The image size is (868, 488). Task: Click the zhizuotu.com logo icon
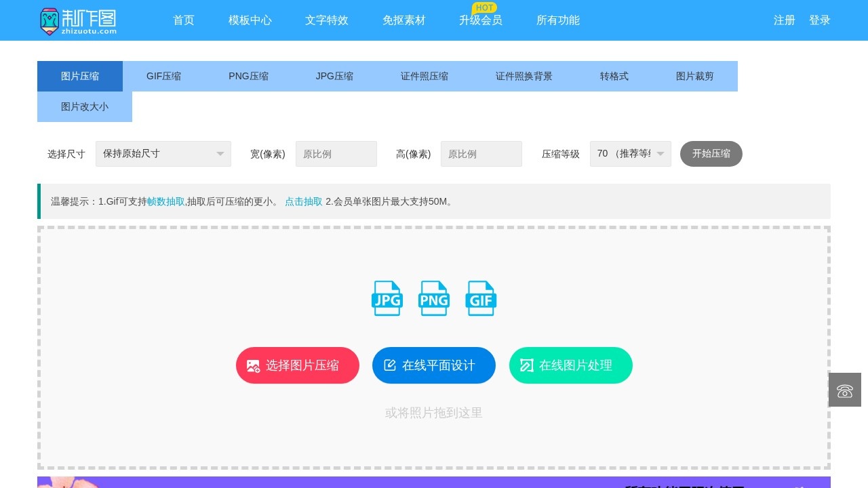coord(51,20)
